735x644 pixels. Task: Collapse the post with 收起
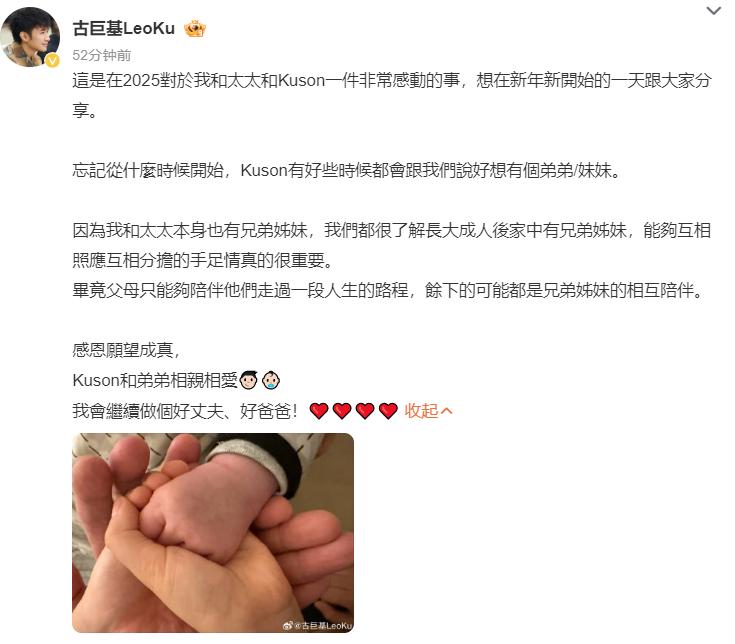tap(421, 411)
